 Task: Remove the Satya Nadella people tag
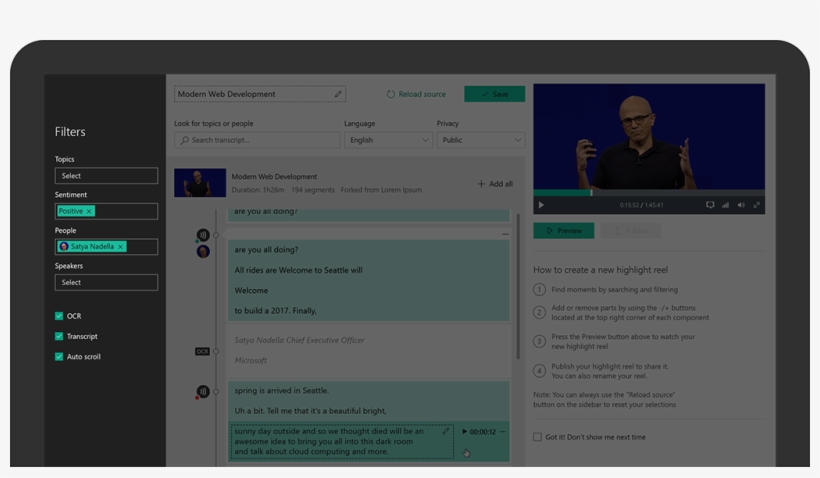coord(121,247)
